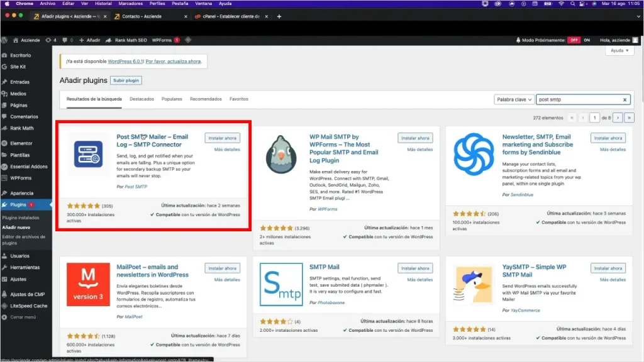Screen dimensions: 644x362
Task: Collapse the sidebar with Cerrar menú
Action: (23, 317)
